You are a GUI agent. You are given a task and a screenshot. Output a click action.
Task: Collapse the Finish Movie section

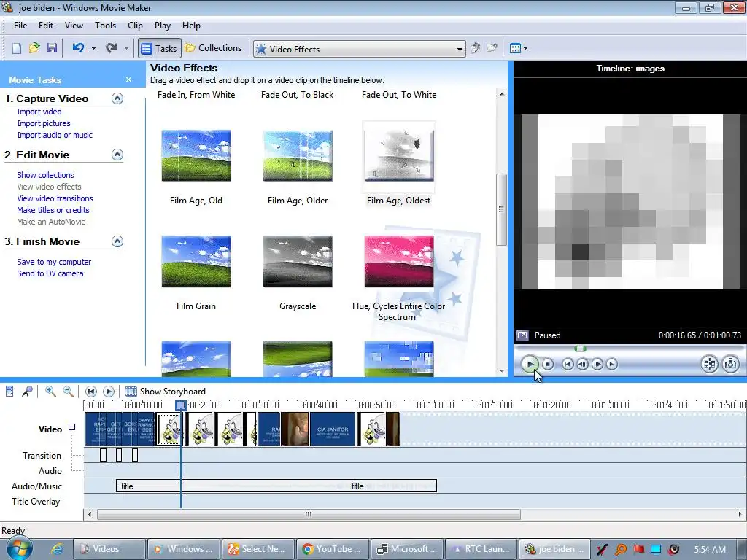click(117, 241)
